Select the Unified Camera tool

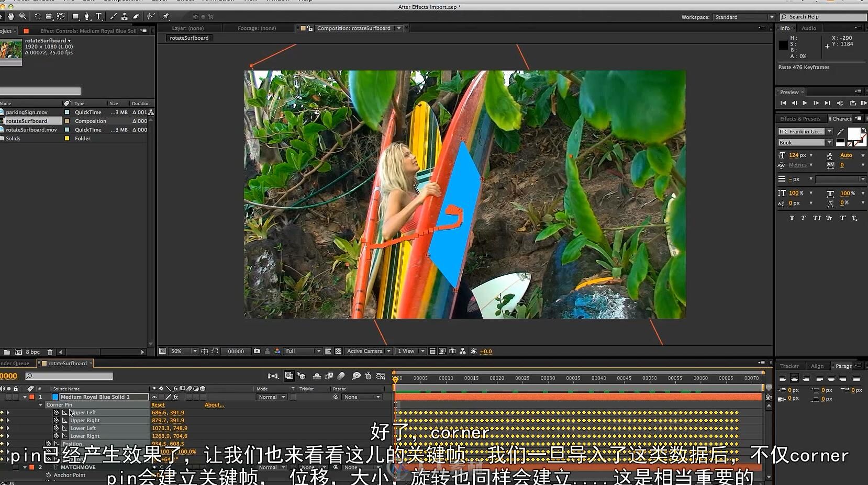coord(49,17)
